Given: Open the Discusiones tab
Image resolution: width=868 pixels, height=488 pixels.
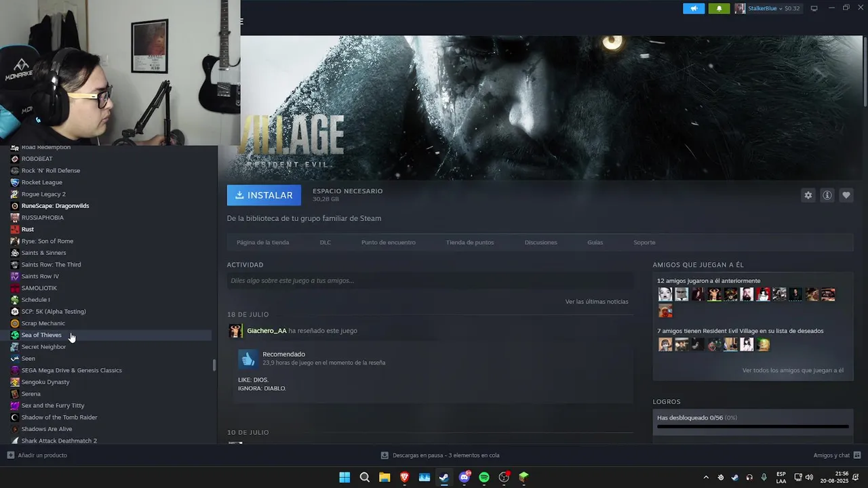Looking at the screenshot, I should 540,243.
